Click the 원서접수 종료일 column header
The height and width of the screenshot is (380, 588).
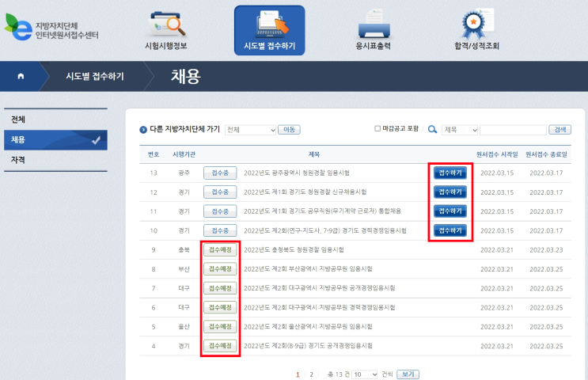tap(546, 154)
